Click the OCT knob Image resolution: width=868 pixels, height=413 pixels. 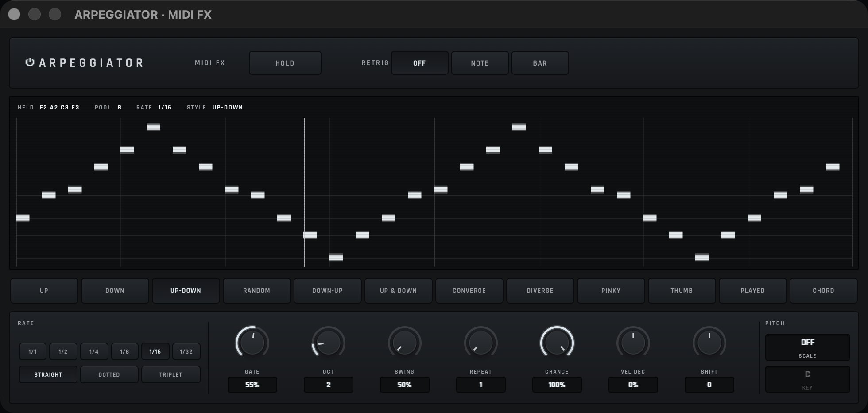click(x=328, y=343)
